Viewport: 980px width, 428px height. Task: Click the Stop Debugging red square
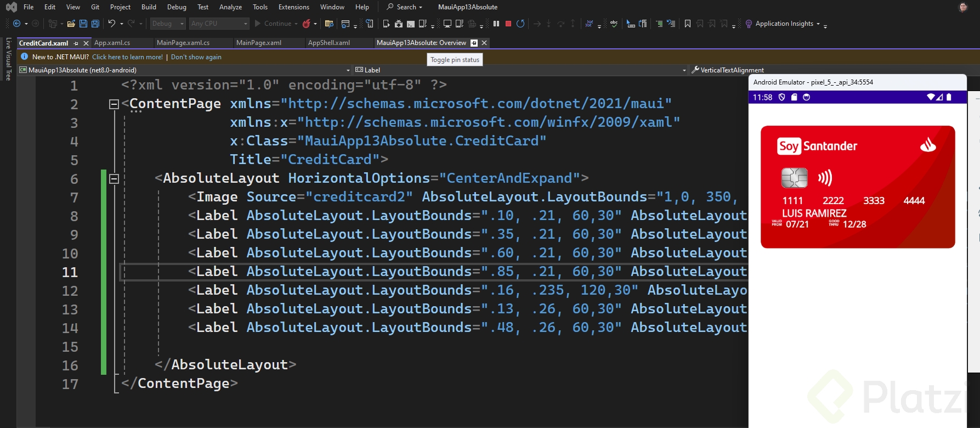508,24
